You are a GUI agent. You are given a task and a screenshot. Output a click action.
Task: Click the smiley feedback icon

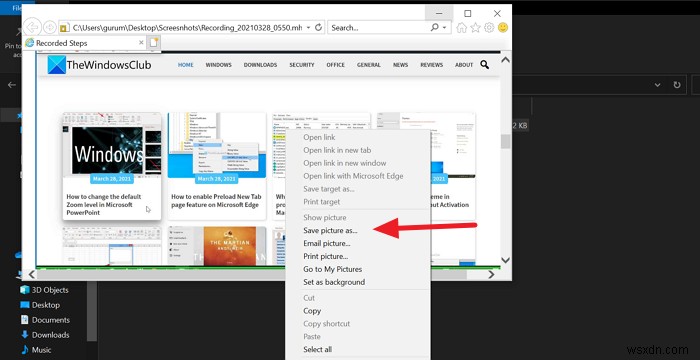click(x=503, y=28)
